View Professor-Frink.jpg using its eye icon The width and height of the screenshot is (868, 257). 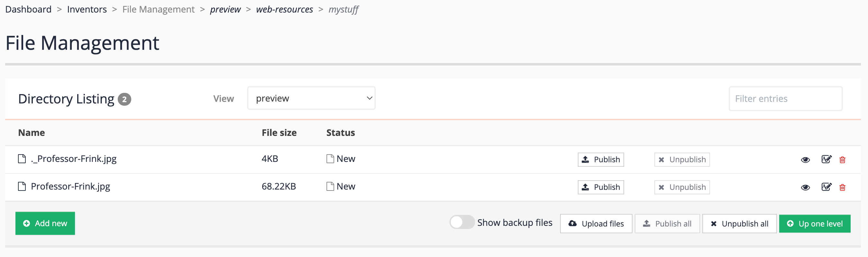[805, 187]
